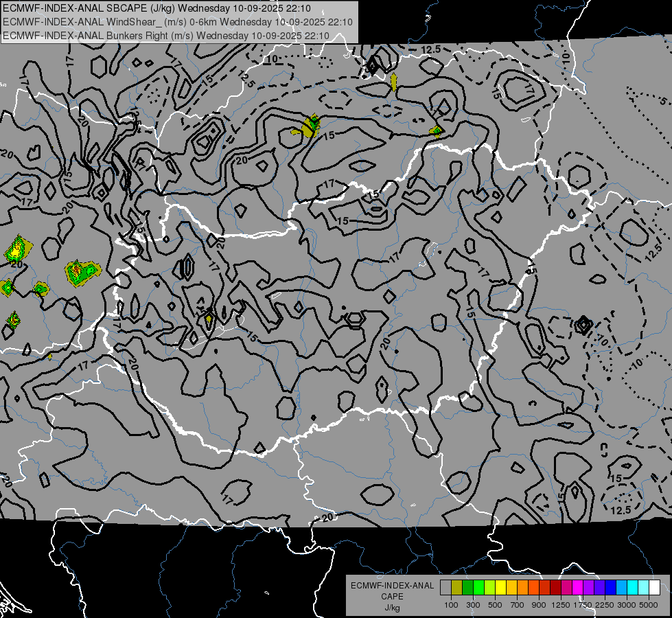The image size is (672, 618).
Task: Choose the sky blue legend swatch
Action: point(621,588)
